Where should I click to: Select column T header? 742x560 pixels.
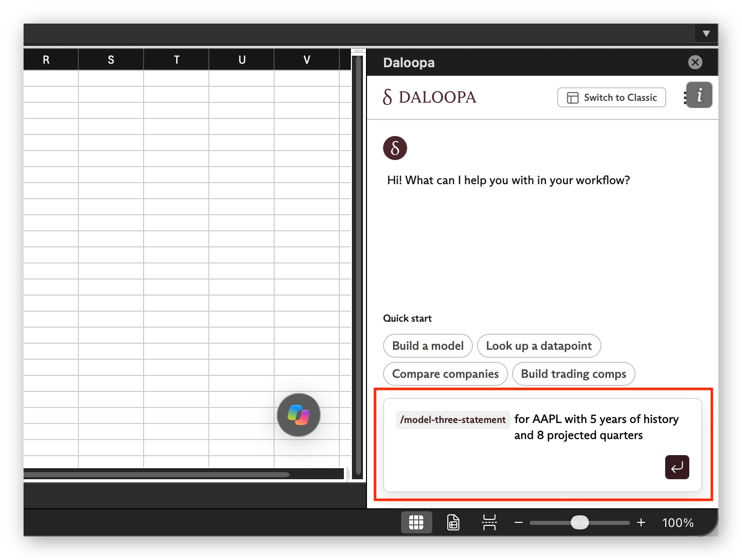tap(176, 60)
